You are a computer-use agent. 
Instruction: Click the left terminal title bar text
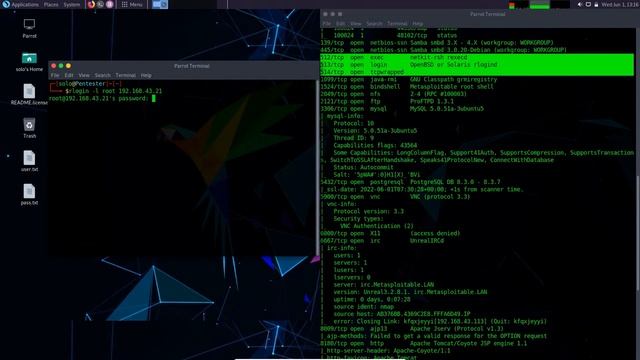[x=191, y=66]
